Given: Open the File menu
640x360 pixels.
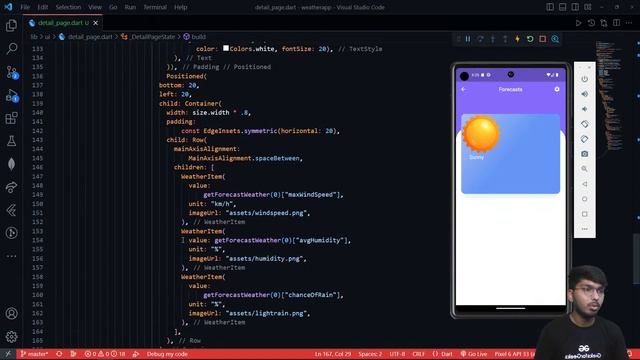Looking at the screenshot, I should click(x=25, y=7).
